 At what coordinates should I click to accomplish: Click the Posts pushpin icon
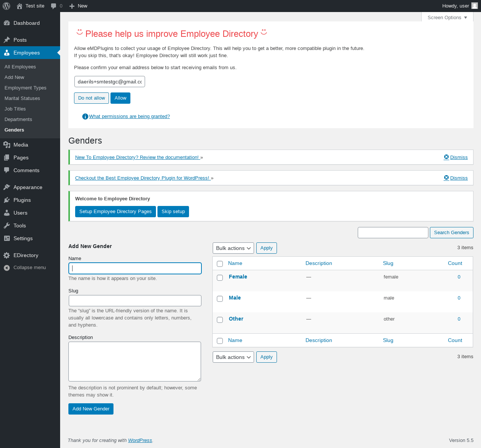[7, 40]
